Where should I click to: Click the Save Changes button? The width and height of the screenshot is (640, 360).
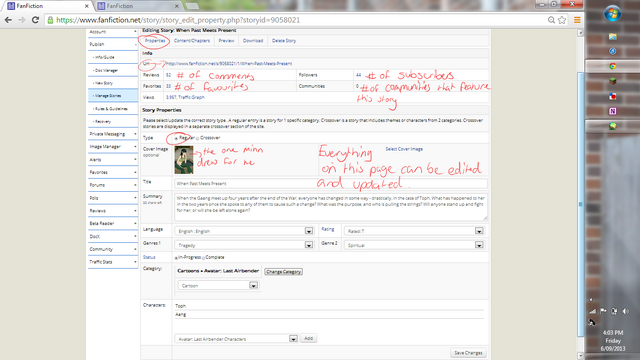pyautogui.click(x=468, y=353)
